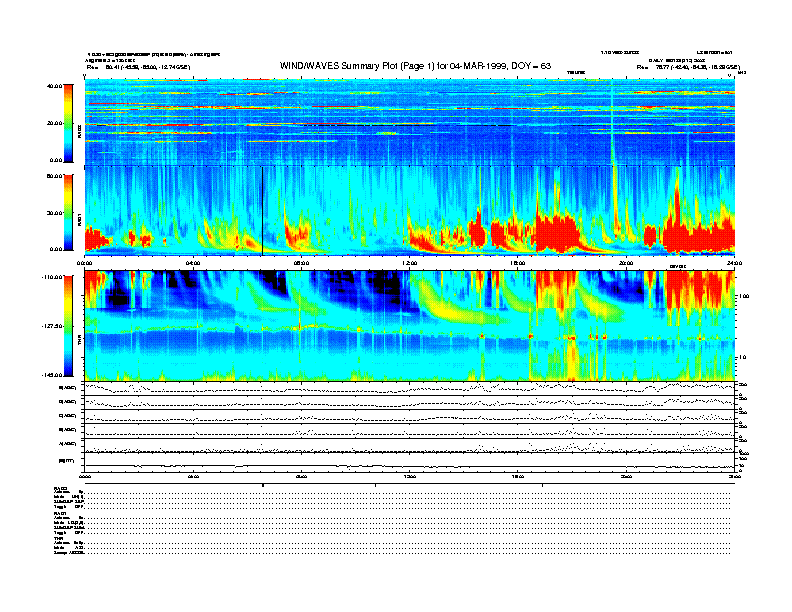Click inside the top RAD2 spectrogram panel

(410, 122)
